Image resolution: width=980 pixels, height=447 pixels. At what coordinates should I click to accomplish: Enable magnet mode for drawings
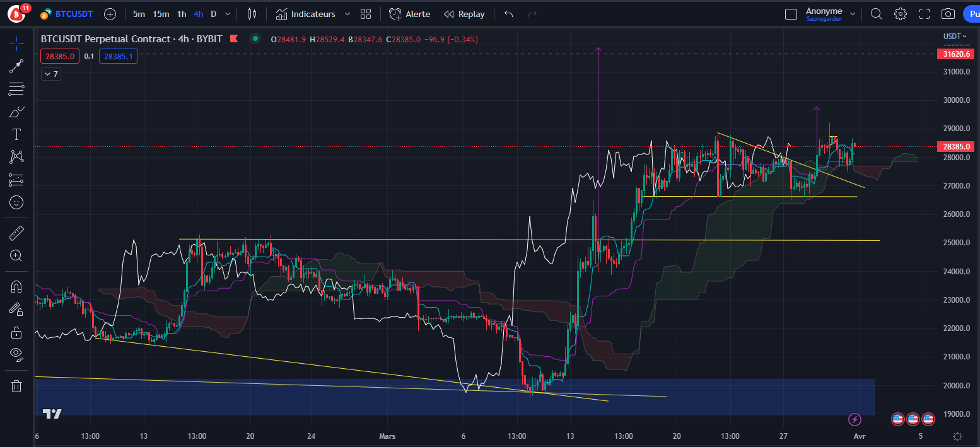point(16,286)
